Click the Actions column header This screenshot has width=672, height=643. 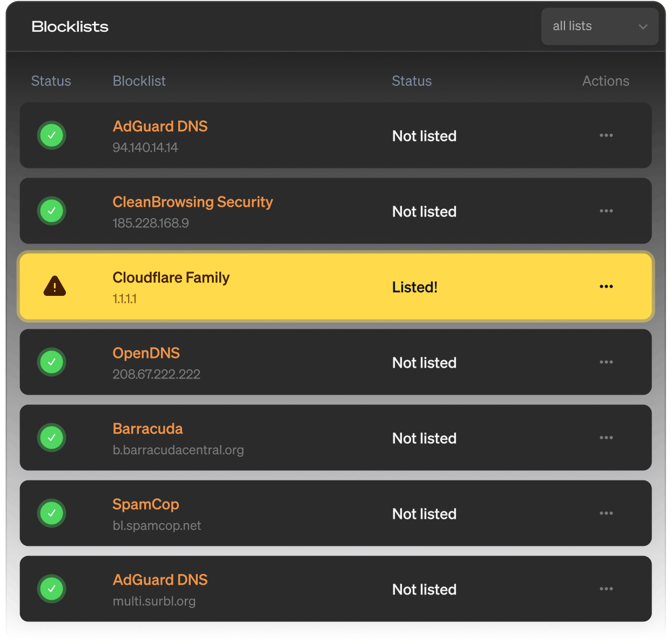606,81
